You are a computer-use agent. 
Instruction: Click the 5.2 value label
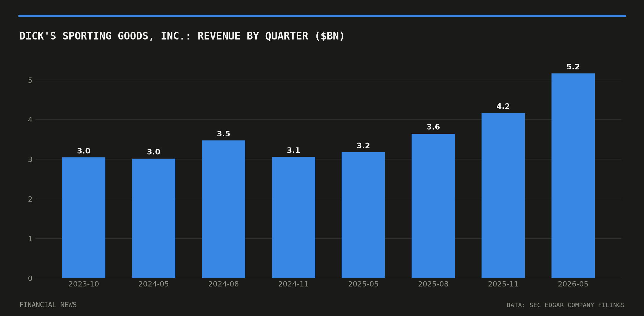pos(573,67)
